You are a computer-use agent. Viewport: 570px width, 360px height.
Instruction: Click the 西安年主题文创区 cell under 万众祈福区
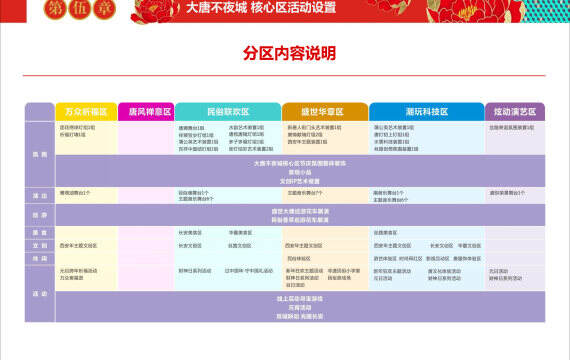79,246
